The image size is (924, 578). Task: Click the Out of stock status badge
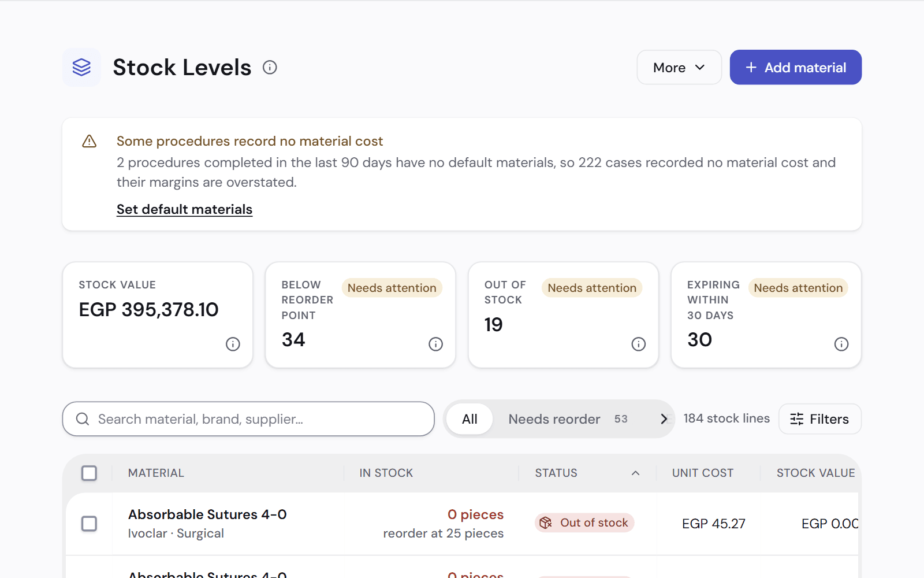click(584, 523)
